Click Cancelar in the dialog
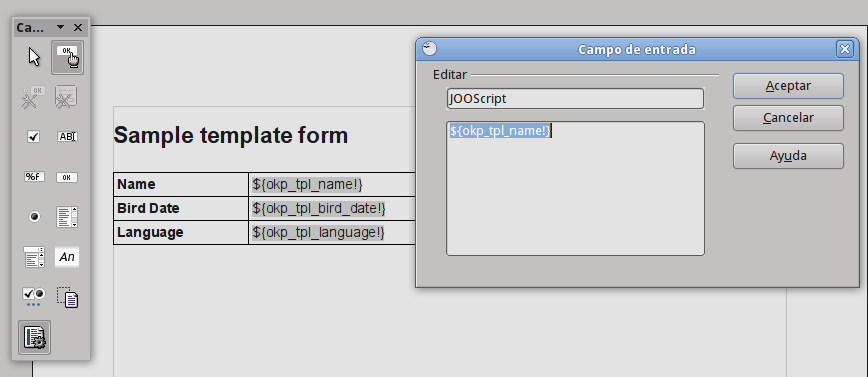Viewport: 868px width, 377px height. (788, 118)
